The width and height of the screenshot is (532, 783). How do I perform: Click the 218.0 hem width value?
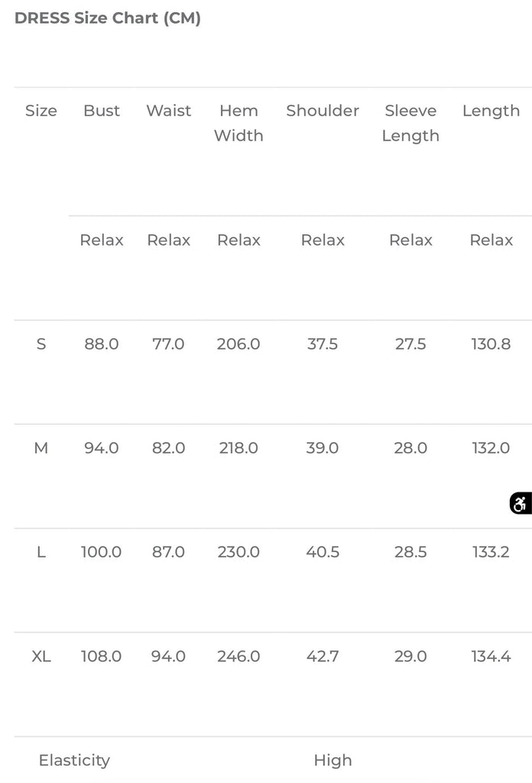238,448
